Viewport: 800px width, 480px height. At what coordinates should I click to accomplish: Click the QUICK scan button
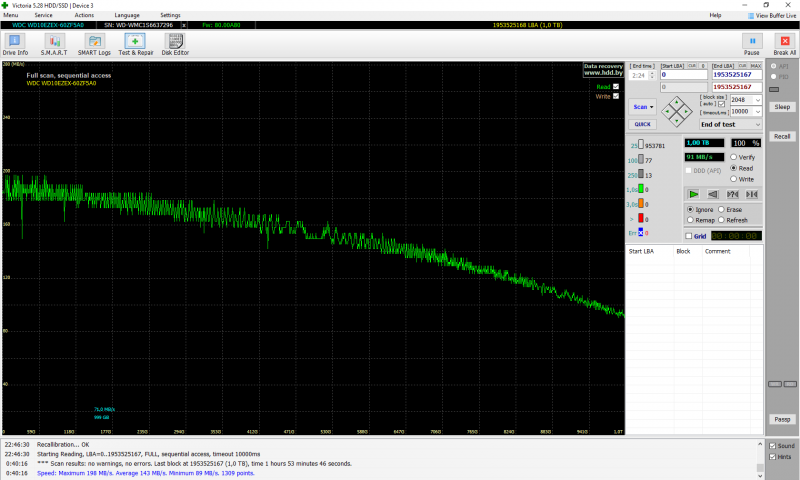point(643,124)
